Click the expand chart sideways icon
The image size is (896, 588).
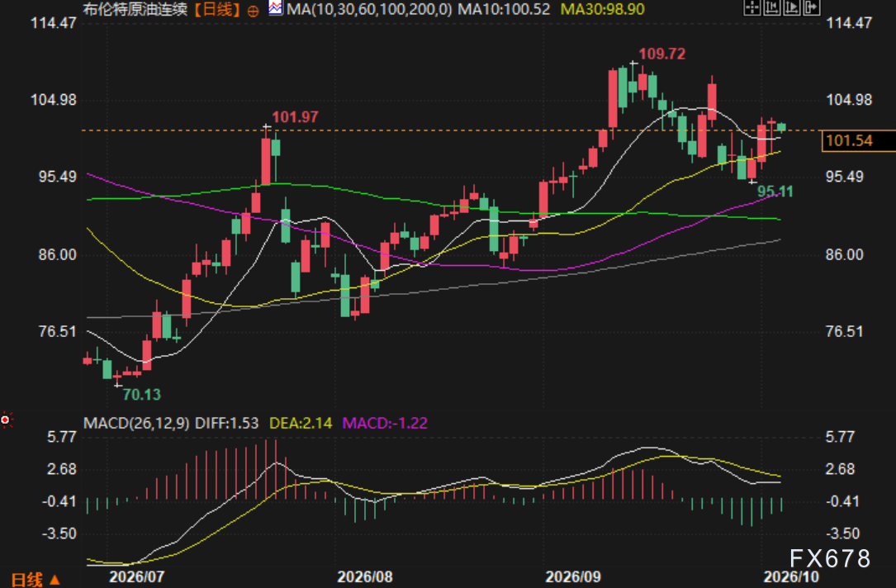812,7
